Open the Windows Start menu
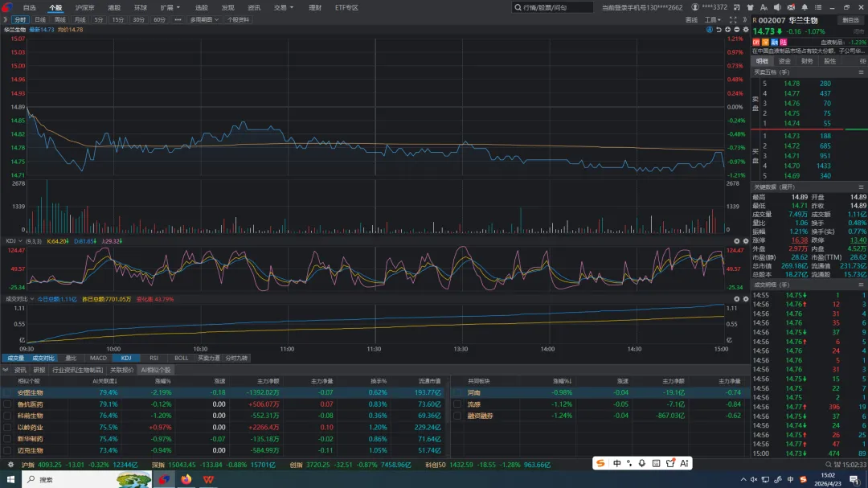 [10, 479]
